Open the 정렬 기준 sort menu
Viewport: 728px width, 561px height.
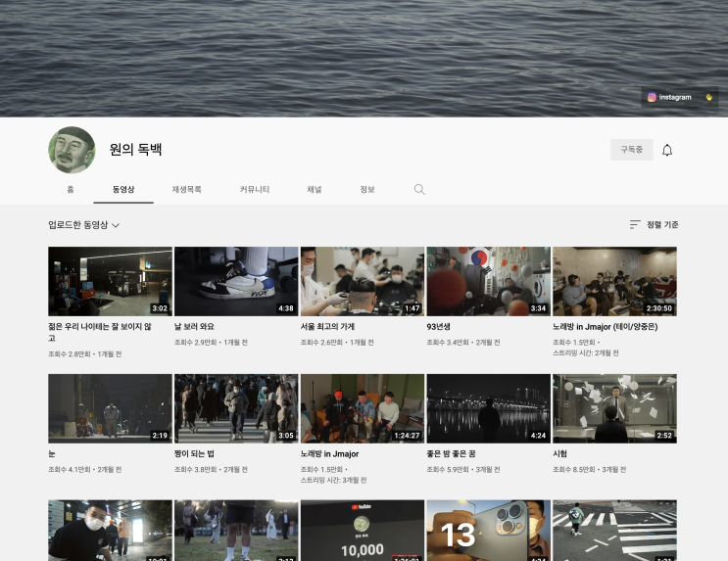pyautogui.click(x=654, y=224)
